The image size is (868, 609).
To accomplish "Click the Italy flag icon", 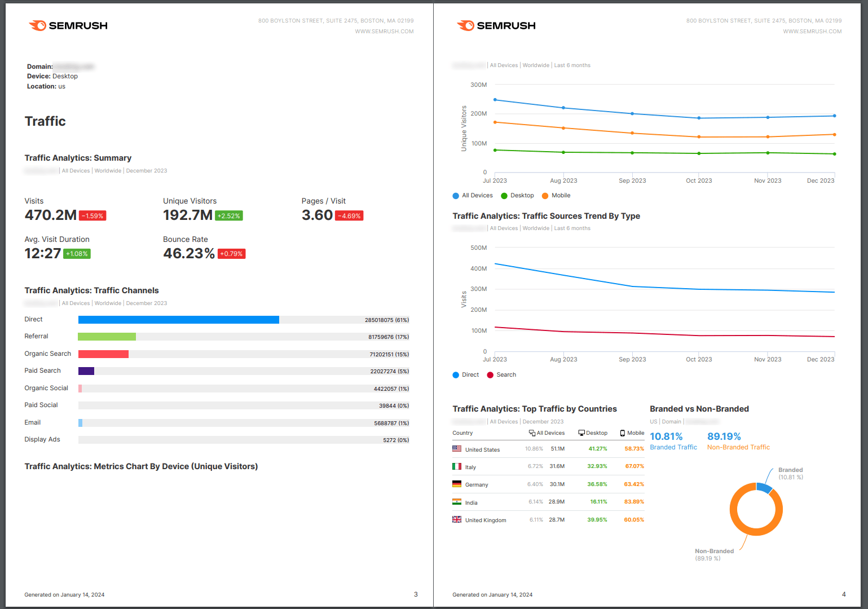I will point(457,466).
